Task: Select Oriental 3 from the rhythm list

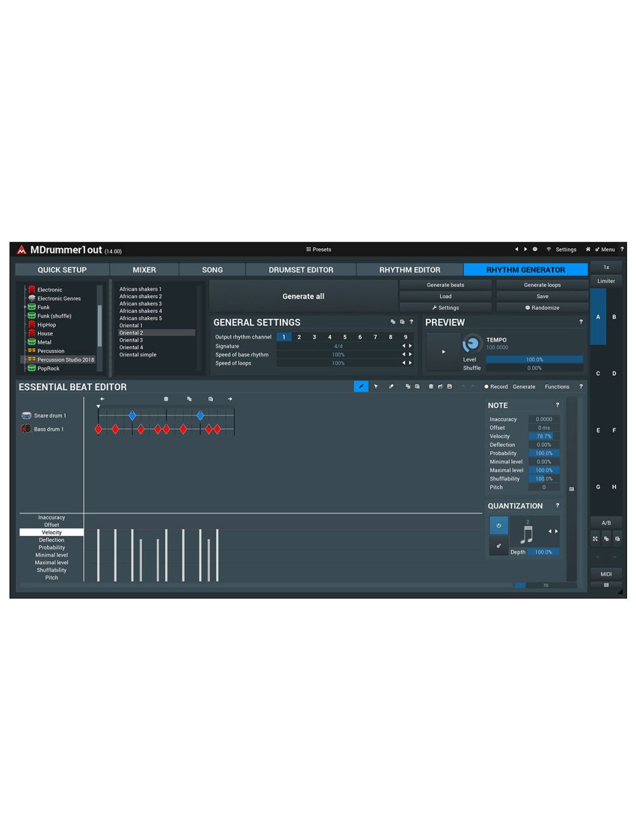Action: click(x=131, y=340)
